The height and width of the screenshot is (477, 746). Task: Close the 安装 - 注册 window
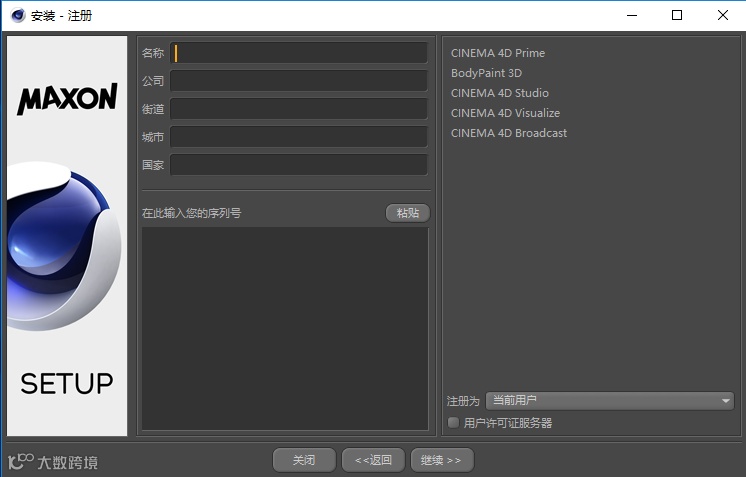pyautogui.click(x=723, y=15)
